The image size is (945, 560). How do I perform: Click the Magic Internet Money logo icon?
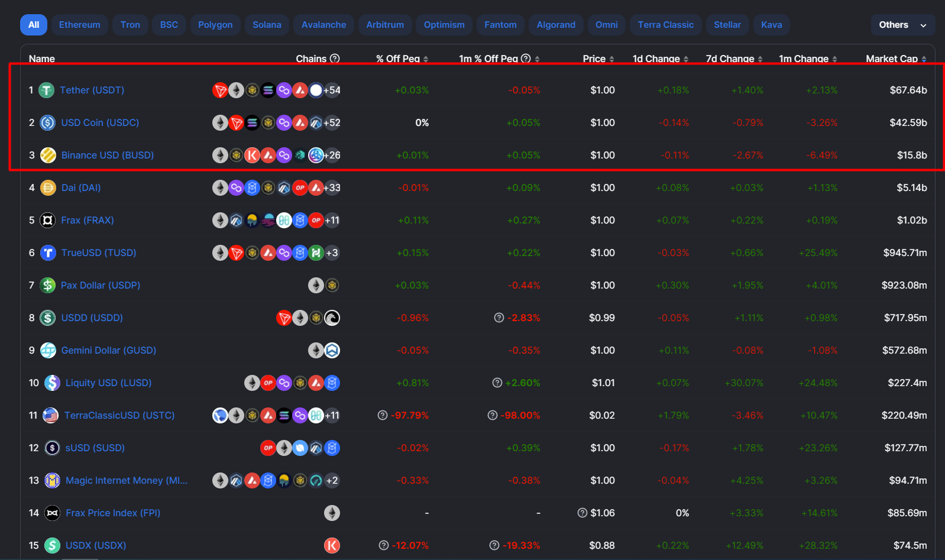52,481
